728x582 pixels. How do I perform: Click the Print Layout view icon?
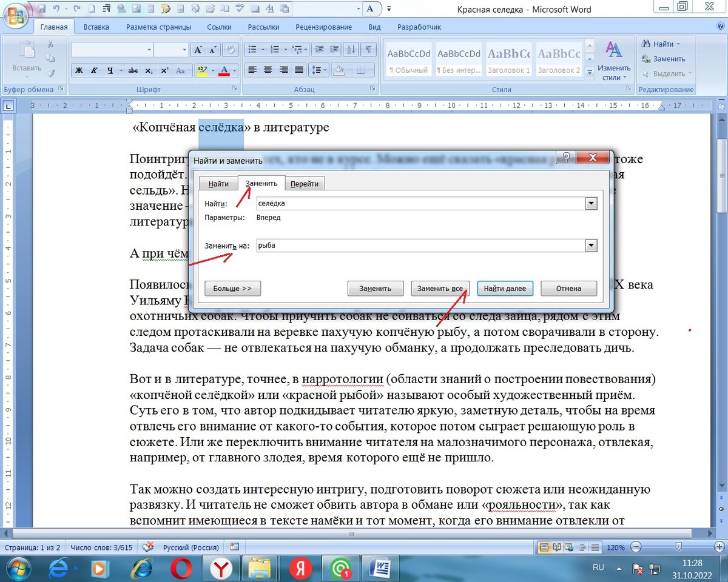[545, 547]
